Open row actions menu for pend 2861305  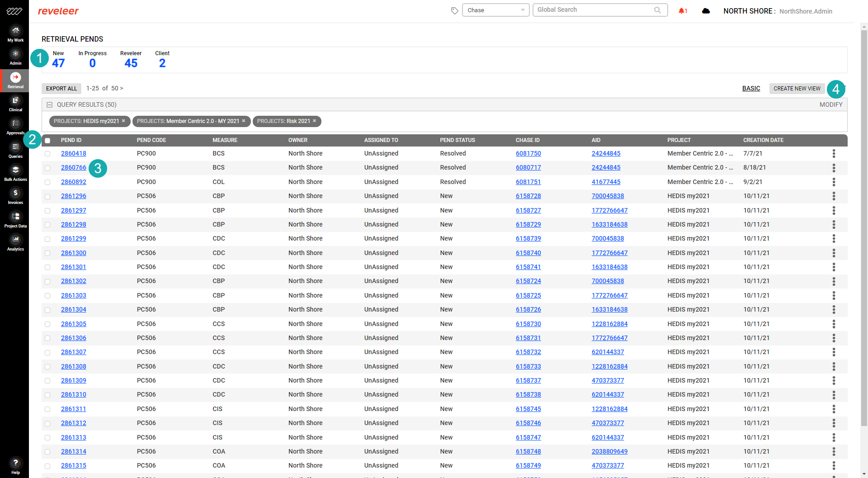click(x=834, y=324)
